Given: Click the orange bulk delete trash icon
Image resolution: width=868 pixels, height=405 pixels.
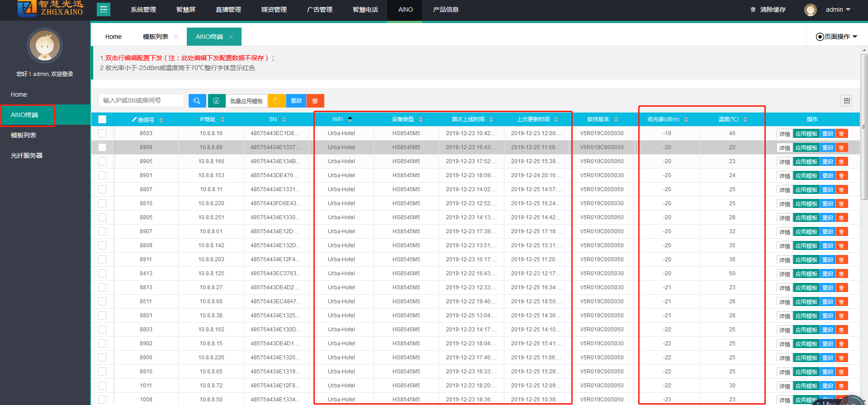Looking at the screenshot, I should tap(315, 101).
